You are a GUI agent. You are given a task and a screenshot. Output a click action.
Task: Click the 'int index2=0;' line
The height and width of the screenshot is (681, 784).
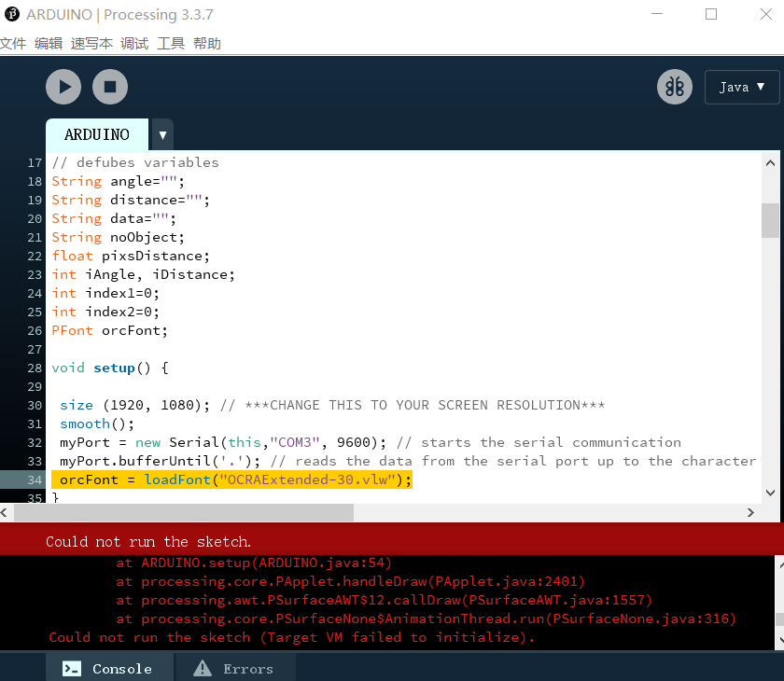coord(105,313)
